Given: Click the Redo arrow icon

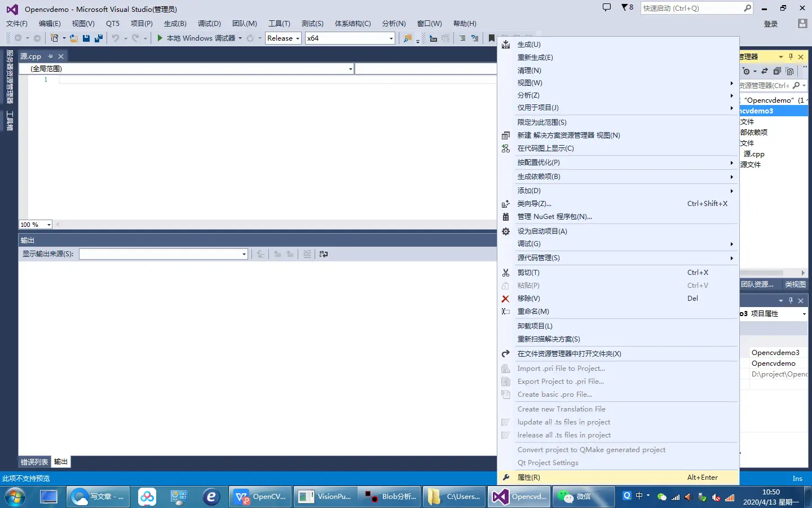Looking at the screenshot, I should [135, 38].
